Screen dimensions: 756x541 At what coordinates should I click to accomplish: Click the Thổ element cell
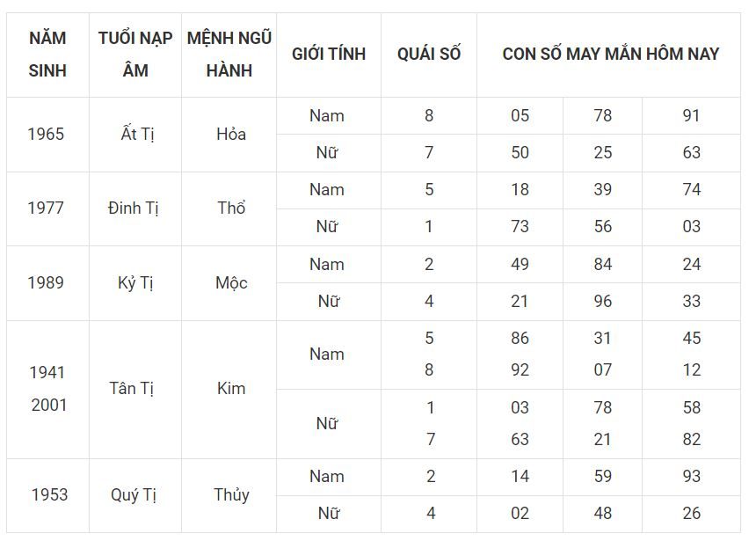pos(230,208)
